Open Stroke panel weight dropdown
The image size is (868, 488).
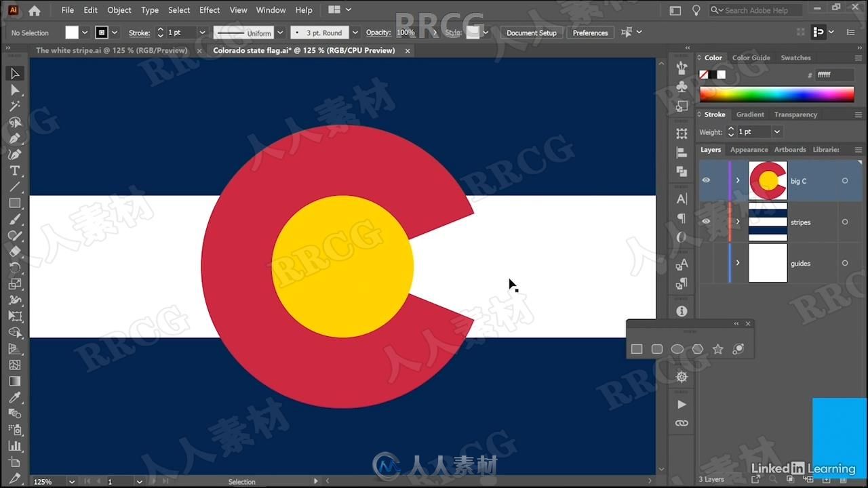click(x=777, y=131)
